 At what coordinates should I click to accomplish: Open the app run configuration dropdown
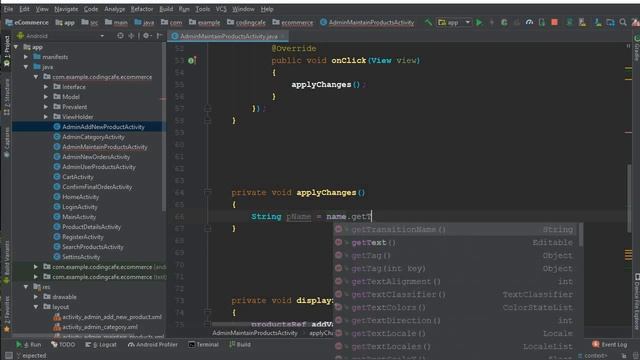coord(454,22)
